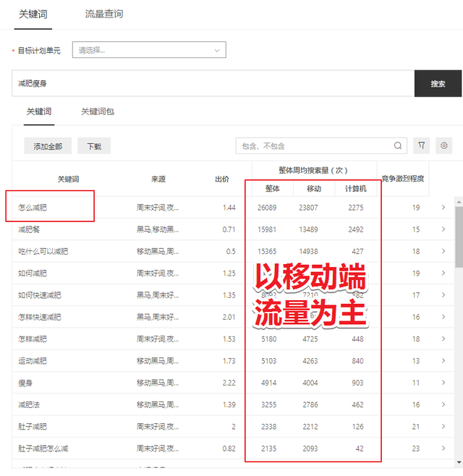This screenshot has height=476, width=463.
Task: Click the 减肥瘦身 search input field
Action: click(213, 84)
